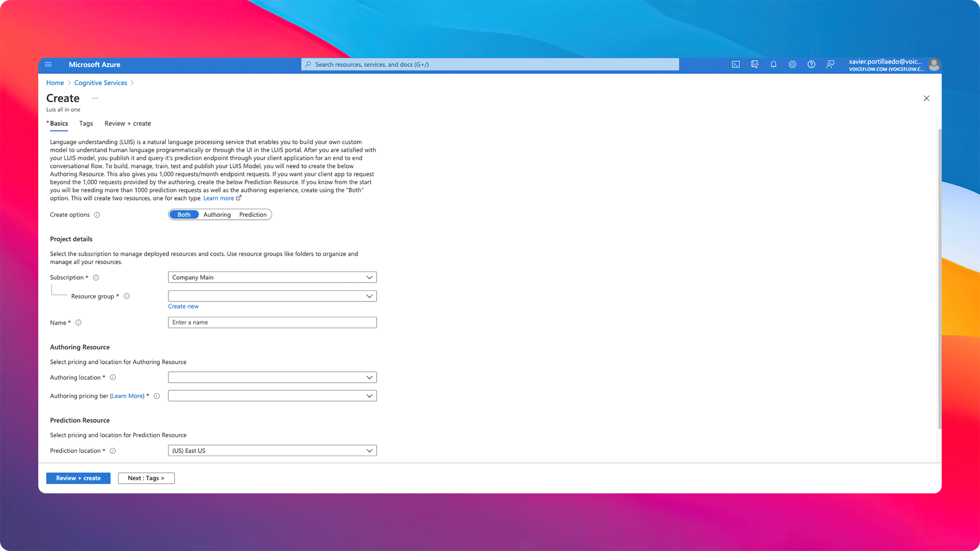Expand the Subscription dropdown

click(272, 278)
